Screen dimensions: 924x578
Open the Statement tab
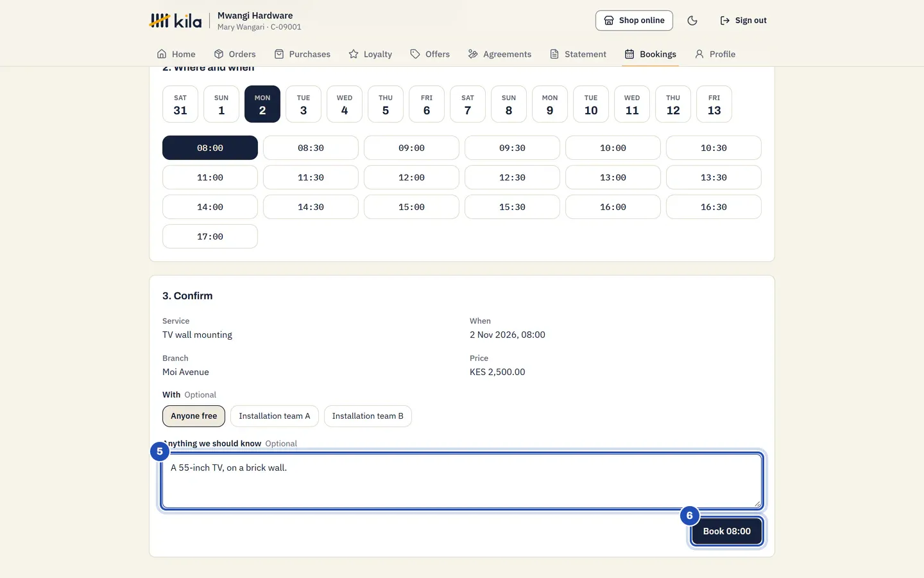coord(578,54)
